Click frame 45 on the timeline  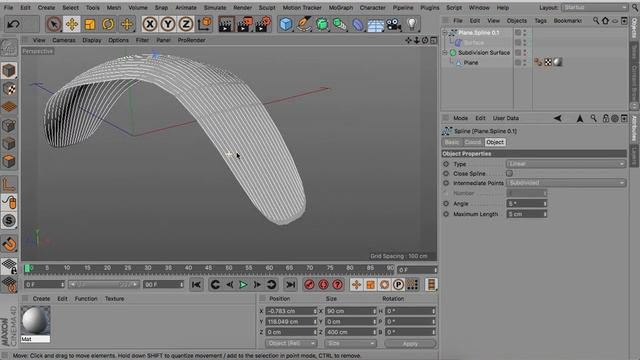(x=208, y=268)
